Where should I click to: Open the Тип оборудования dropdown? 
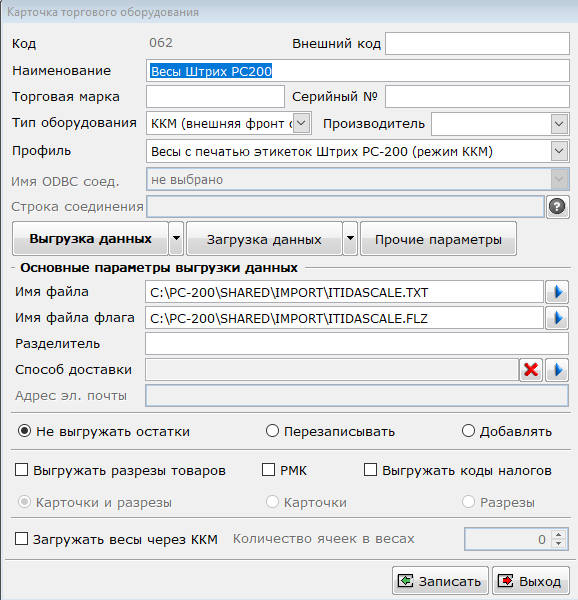point(301,123)
